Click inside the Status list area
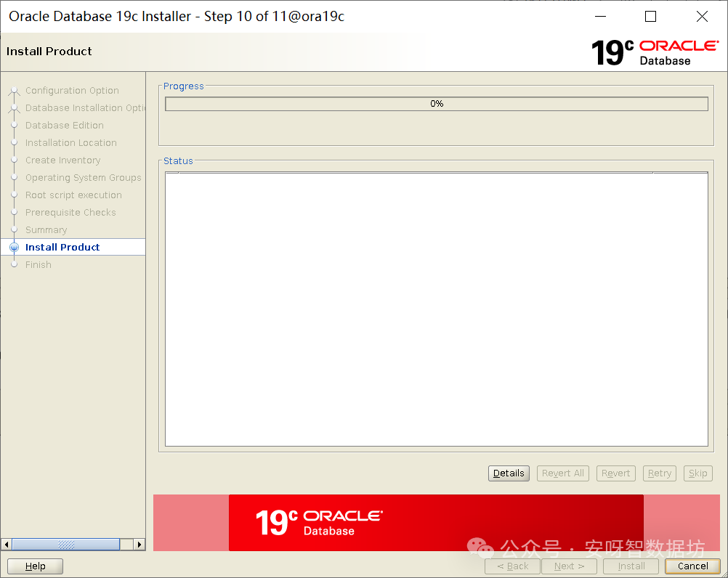This screenshot has width=728, height=578. point(437,309)
